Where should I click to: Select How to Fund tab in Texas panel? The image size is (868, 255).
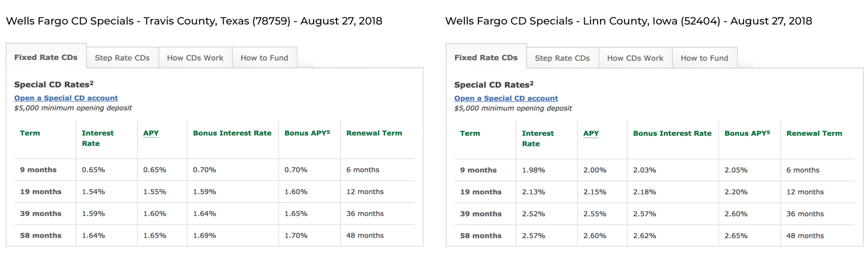click(x=264, y=58)
